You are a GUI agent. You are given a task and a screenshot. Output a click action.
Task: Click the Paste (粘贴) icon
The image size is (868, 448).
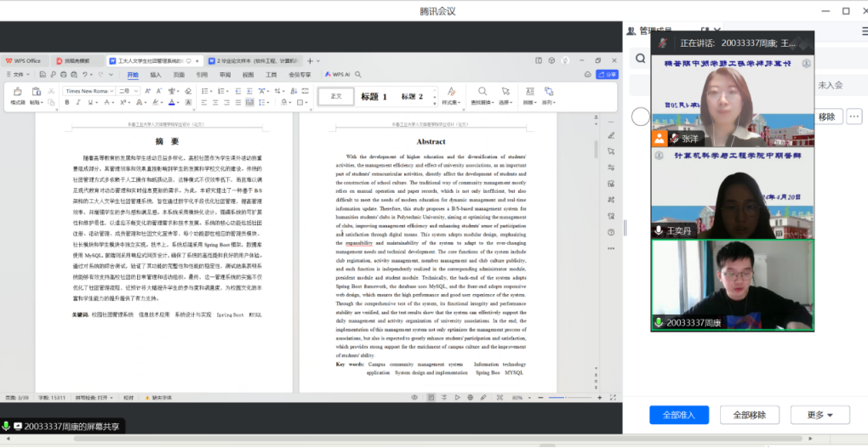pyautogui.click(x=37, y=92)
